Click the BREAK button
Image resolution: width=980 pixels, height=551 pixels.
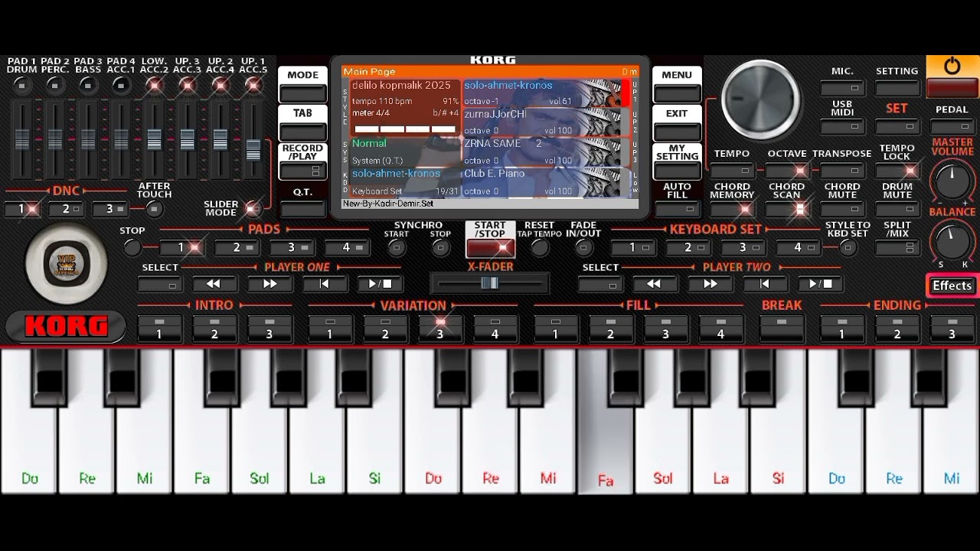[782, 328]
